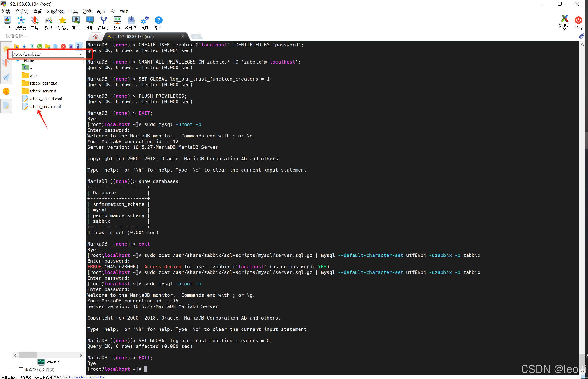Click the upload to folder arrow

[32, 46]
